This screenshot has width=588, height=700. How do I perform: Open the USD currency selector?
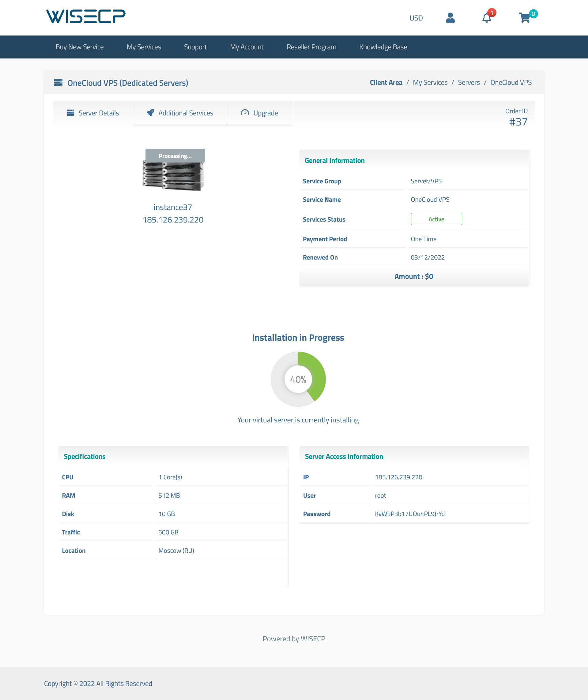416,18
